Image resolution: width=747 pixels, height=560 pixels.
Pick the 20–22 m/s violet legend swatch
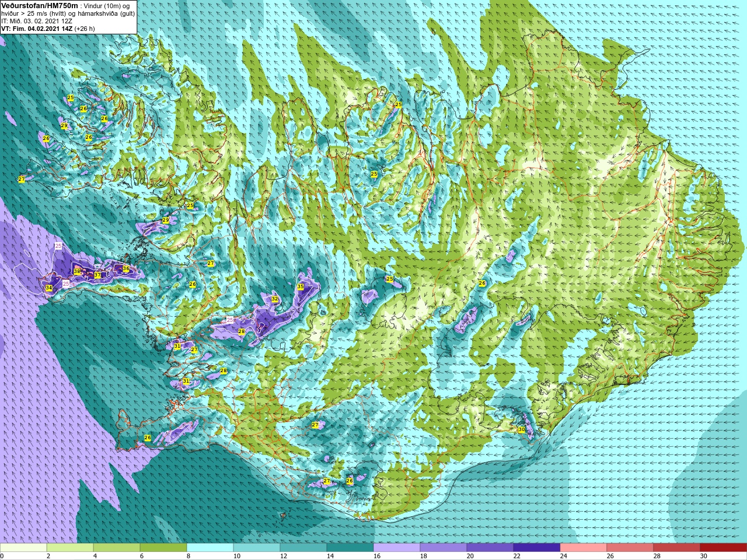pyautogui.click(x=490, y=548)
